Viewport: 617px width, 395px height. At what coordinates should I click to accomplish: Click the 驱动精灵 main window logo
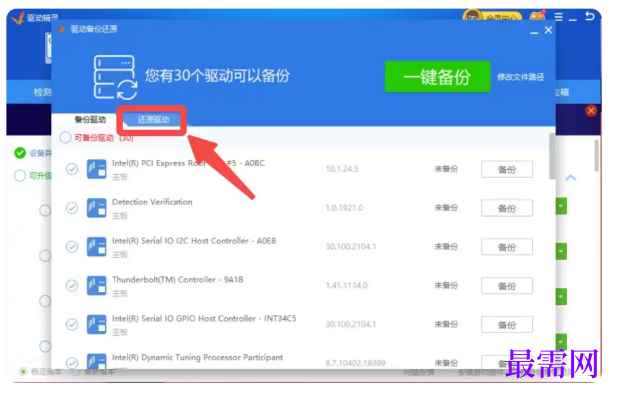pyautogui.click(x=17, y=18)
